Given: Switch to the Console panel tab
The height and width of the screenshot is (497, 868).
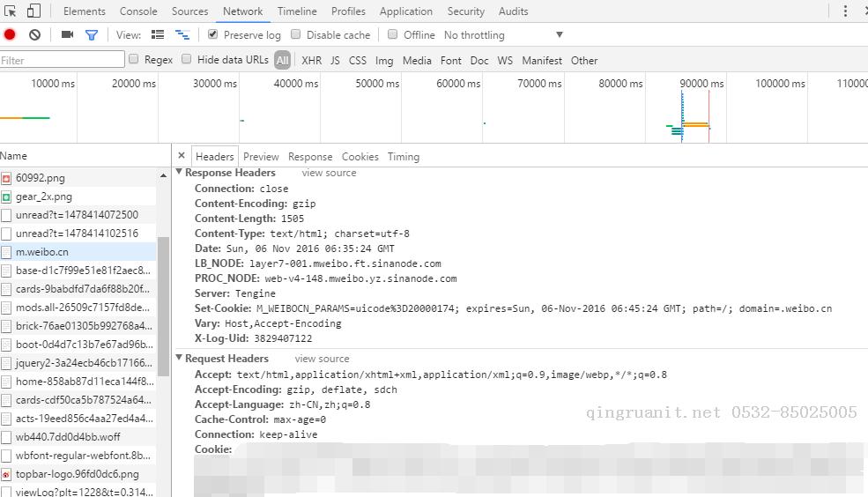Looking at the screenshot, I should point(138,11).
